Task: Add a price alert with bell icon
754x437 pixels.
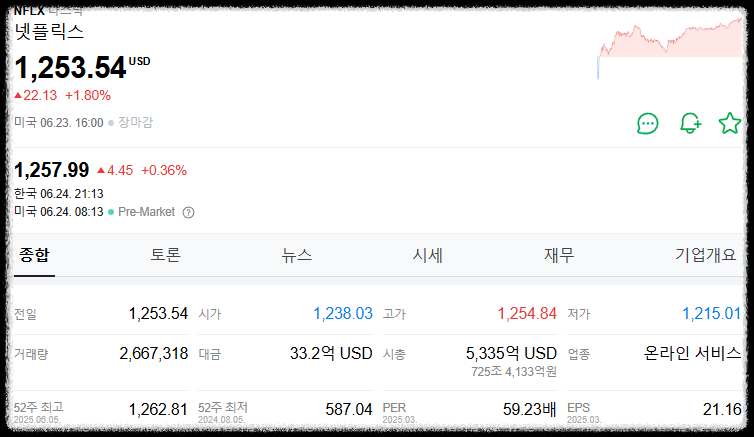Action: (690, 123)
